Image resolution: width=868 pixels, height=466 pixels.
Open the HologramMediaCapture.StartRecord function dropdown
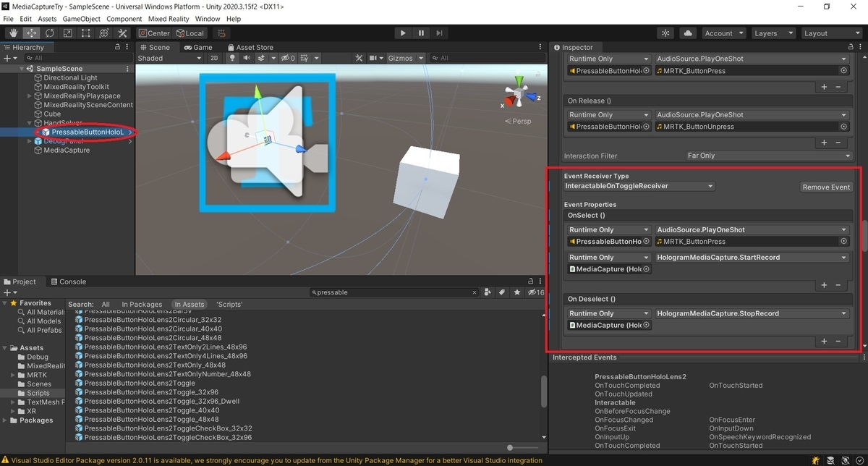click(752, 258)
